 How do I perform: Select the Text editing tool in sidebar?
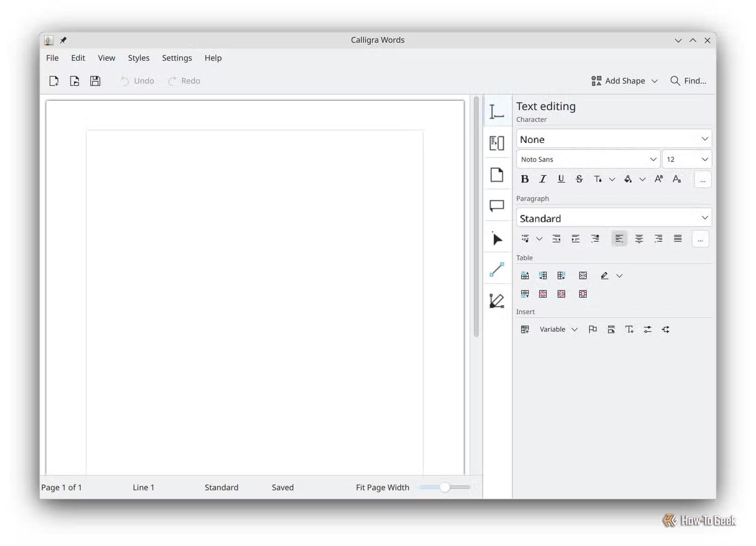(497, 111)
